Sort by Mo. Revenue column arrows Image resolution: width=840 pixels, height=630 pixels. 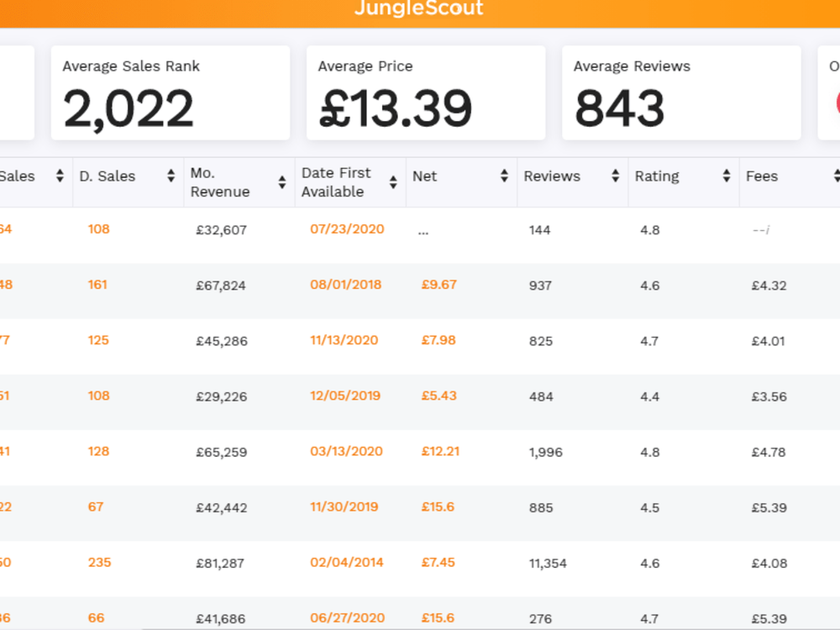coord(281,182)
